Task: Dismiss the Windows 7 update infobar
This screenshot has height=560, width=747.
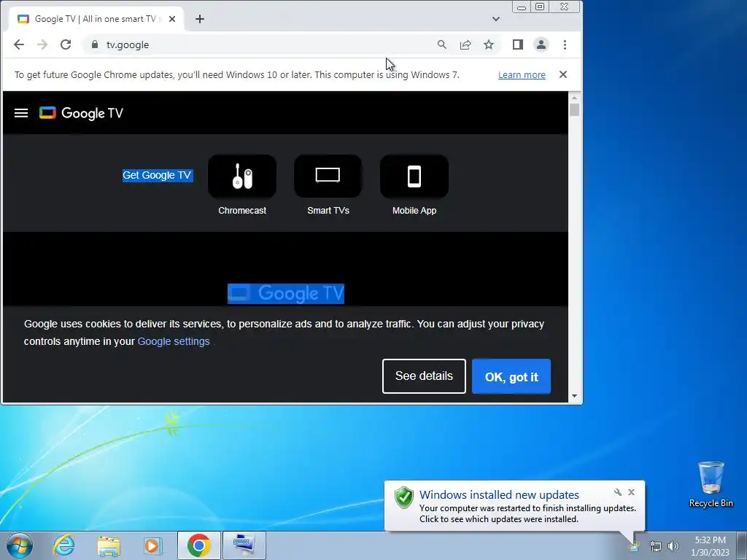Action: point(563,75)
